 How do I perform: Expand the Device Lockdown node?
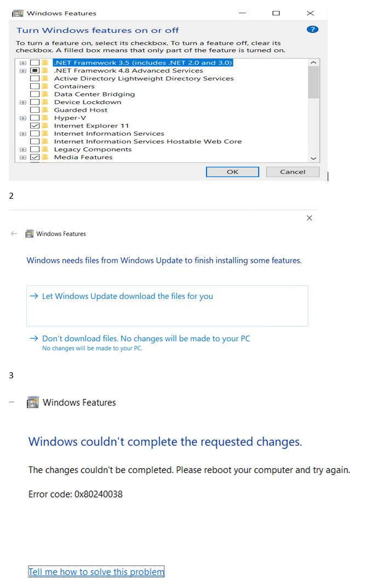click(23, 102)
